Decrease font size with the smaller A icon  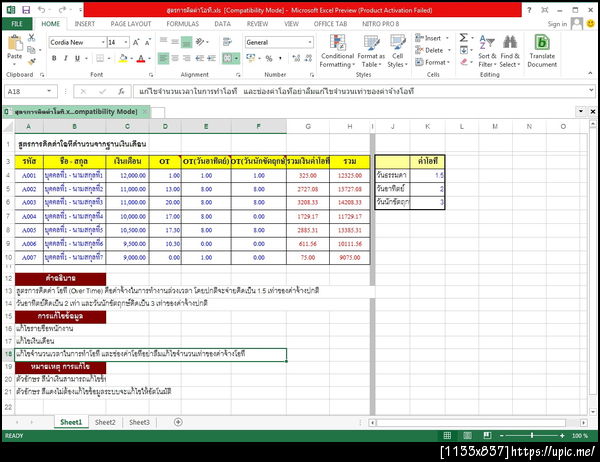pos(148,42)
